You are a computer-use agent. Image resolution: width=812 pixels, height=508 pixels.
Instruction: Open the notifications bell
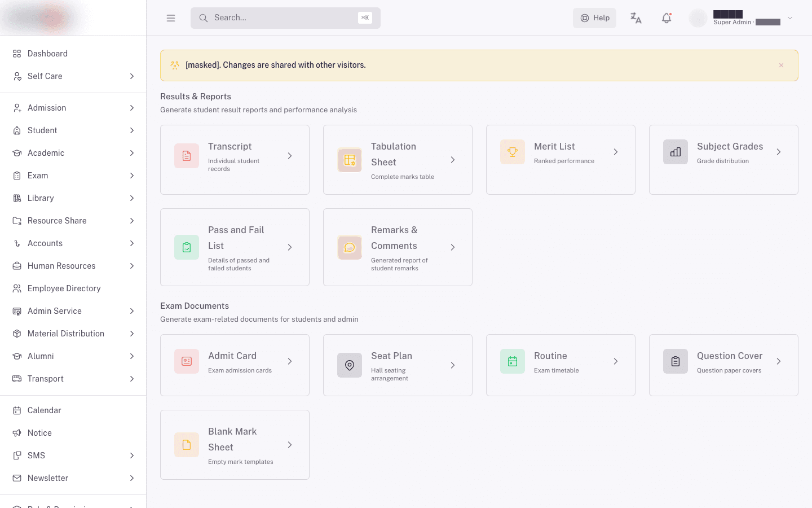pyautogui.click(x=667, y=18)
